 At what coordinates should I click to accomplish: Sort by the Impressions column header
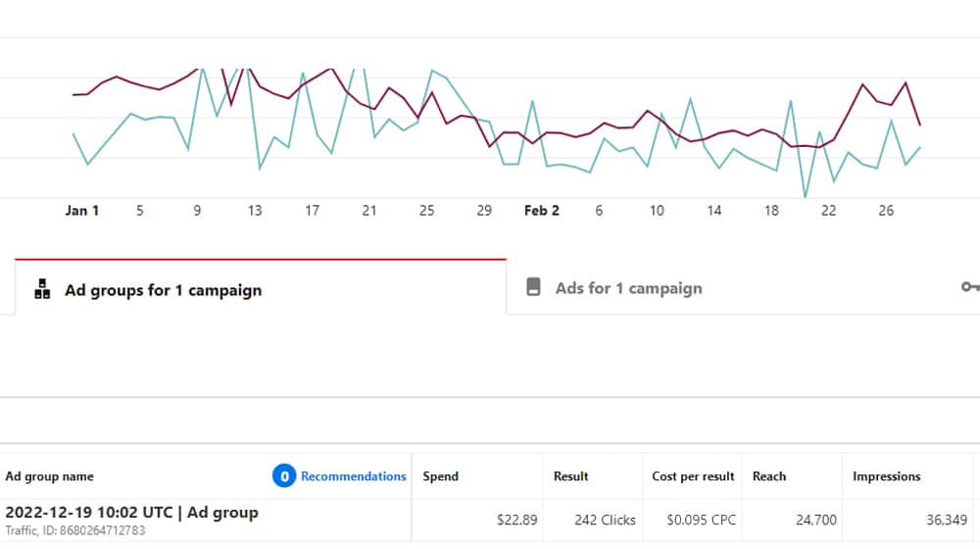tap(886, 476)
